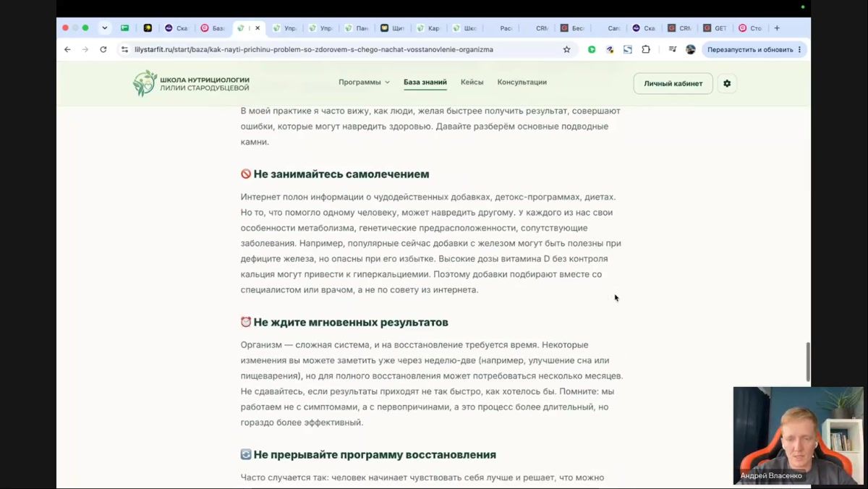The image size is (868, 489).
Task: Close the active lilystarfit tab
Action: pyautogui.click(x=258, y=28)
